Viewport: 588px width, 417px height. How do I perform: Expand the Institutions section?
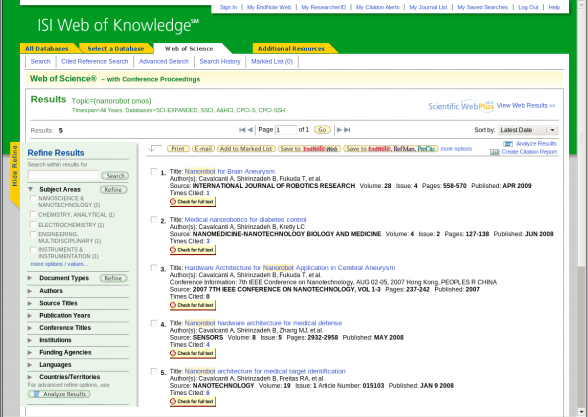tap(30, 340)
